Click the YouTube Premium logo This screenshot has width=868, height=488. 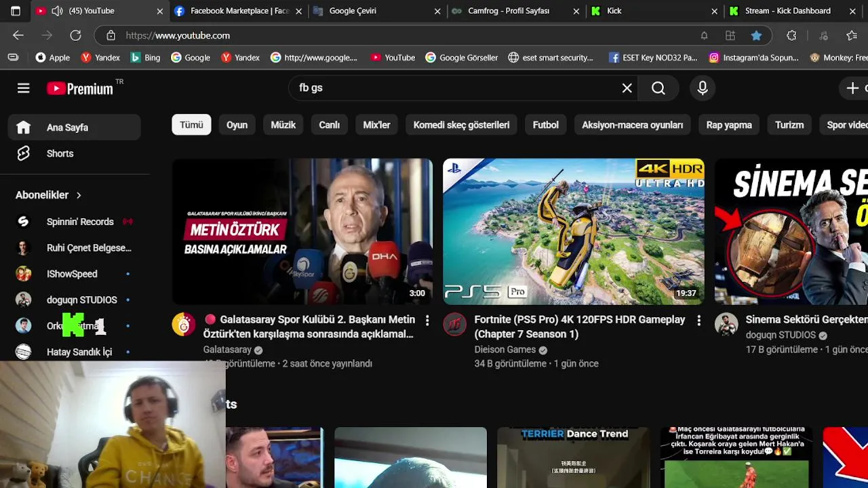[80, 88]
